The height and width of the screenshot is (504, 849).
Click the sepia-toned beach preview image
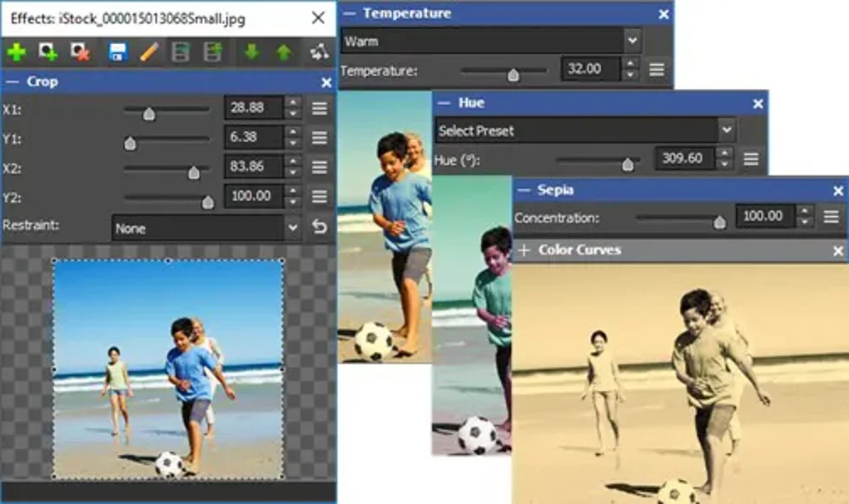click(680, 383)
